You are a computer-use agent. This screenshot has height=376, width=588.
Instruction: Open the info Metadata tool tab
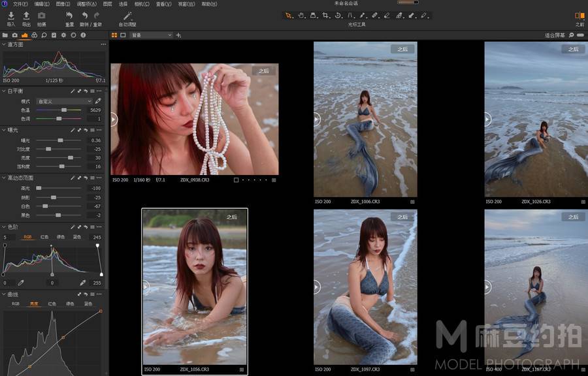click(83, 35)
